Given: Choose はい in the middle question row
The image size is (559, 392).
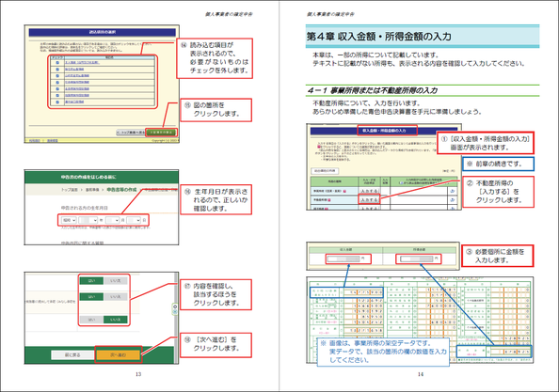Looking at the screenshot, I should [x=91, y=296].
